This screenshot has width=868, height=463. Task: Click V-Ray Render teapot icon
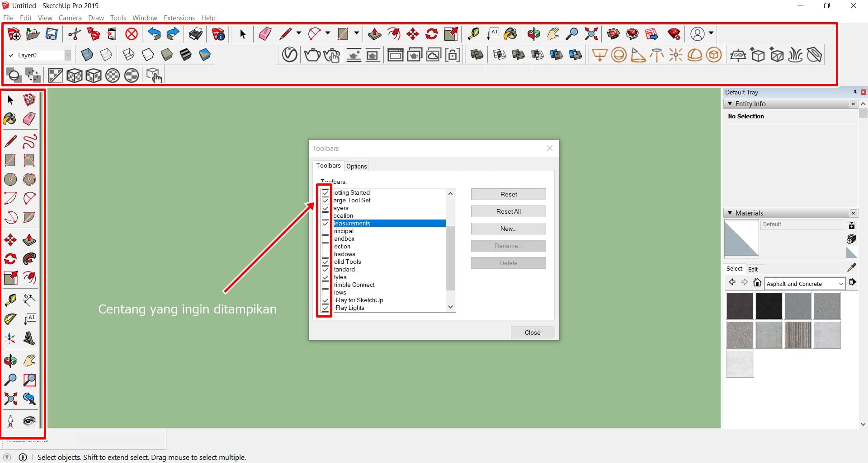(x=312, y=55)
